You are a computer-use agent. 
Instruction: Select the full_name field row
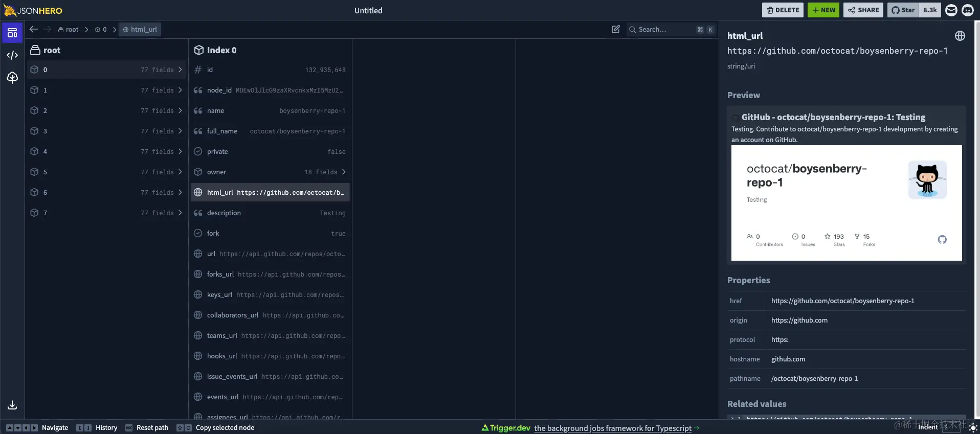click(270, 131)
